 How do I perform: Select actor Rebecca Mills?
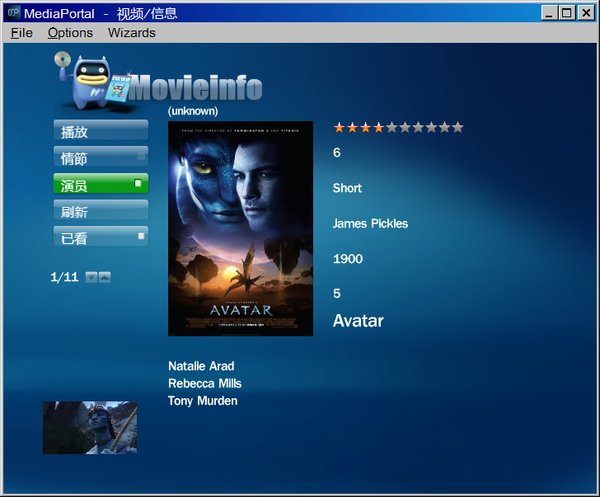(x=205, y=383)
